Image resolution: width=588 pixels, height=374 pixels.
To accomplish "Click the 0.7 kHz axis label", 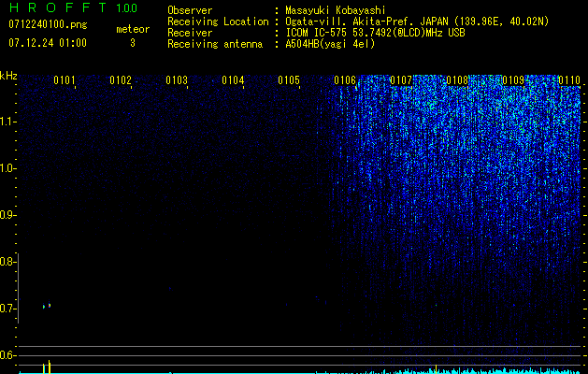I will 7,309.
